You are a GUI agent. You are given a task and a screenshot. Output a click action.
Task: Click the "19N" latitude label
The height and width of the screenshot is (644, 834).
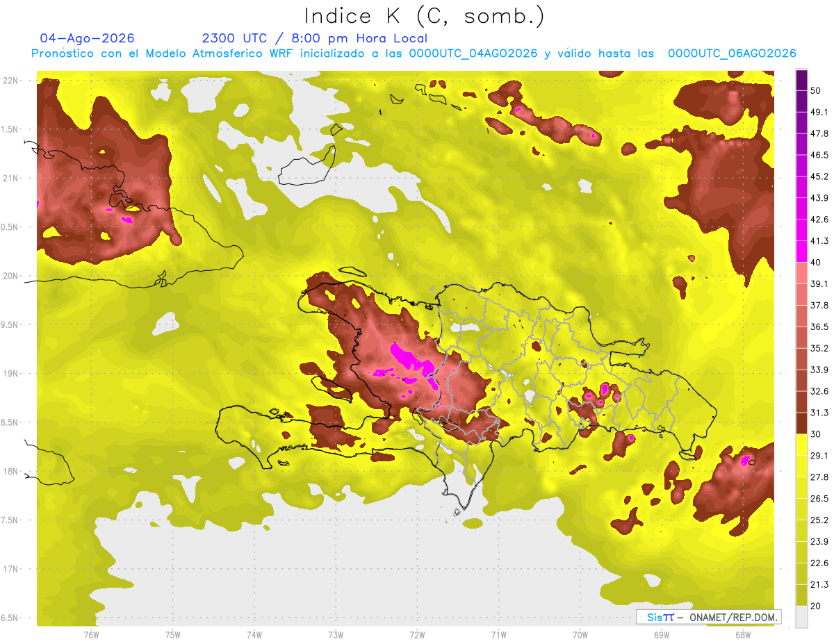11,374
